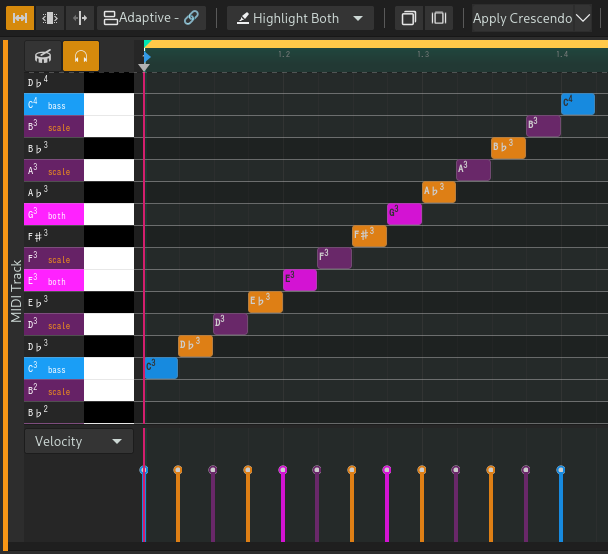The width and height of the screenshot is (608, 554).
Task: Open the Adaptive snap length selector
Action: pos(151,18)
